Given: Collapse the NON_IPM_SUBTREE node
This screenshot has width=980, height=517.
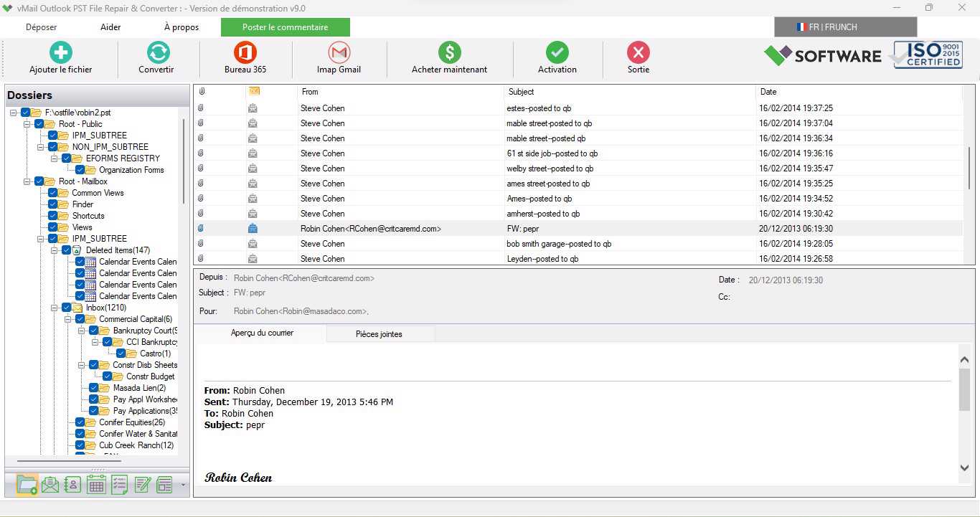Looking at the screenshot, I should coord(41,147).
